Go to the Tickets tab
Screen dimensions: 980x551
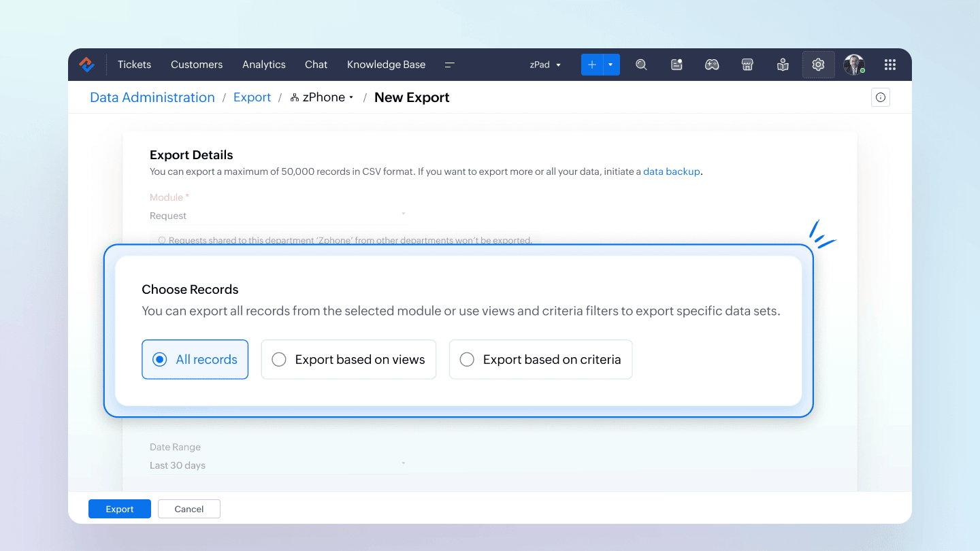click(134, 65)
